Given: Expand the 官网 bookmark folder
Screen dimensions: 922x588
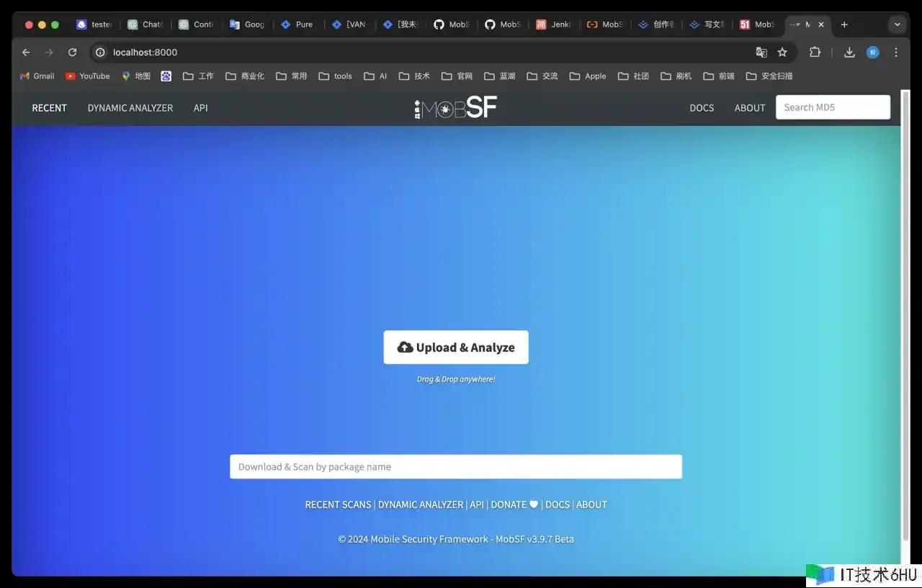Looking at the screenshot, I should [457, 76].
